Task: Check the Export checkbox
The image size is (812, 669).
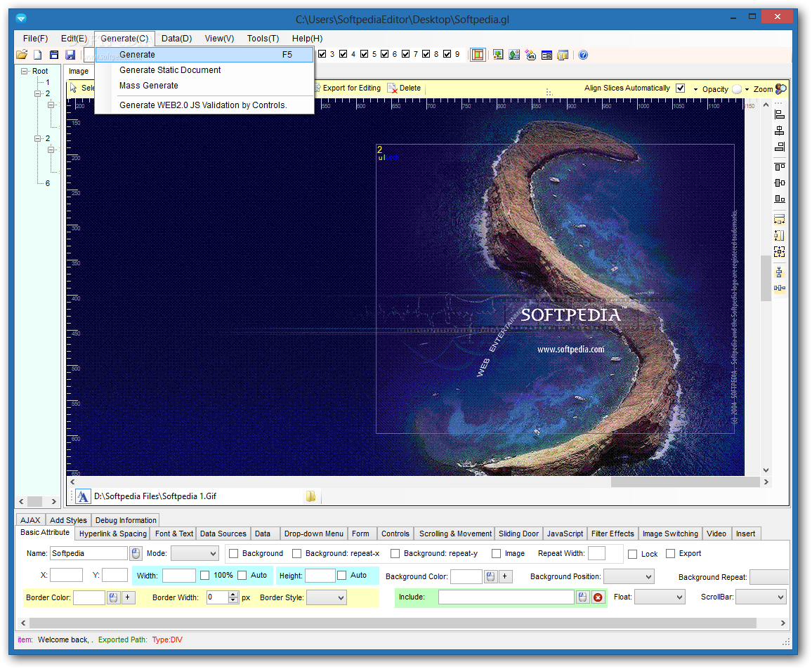Action: pos(671,554)
